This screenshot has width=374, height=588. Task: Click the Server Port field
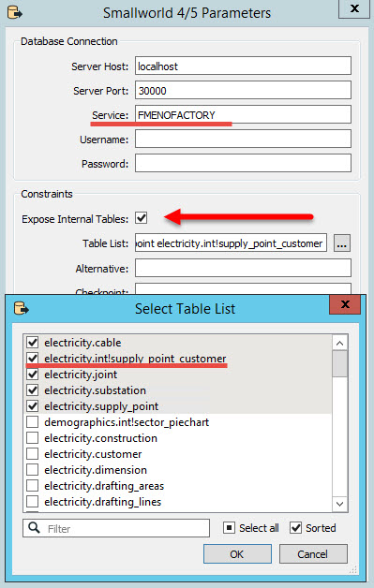(x=243, y=91)
